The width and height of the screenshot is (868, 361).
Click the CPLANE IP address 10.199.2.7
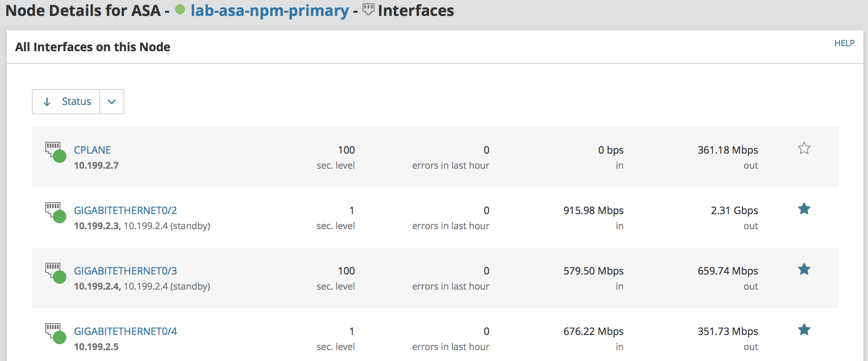coord(96,165)
